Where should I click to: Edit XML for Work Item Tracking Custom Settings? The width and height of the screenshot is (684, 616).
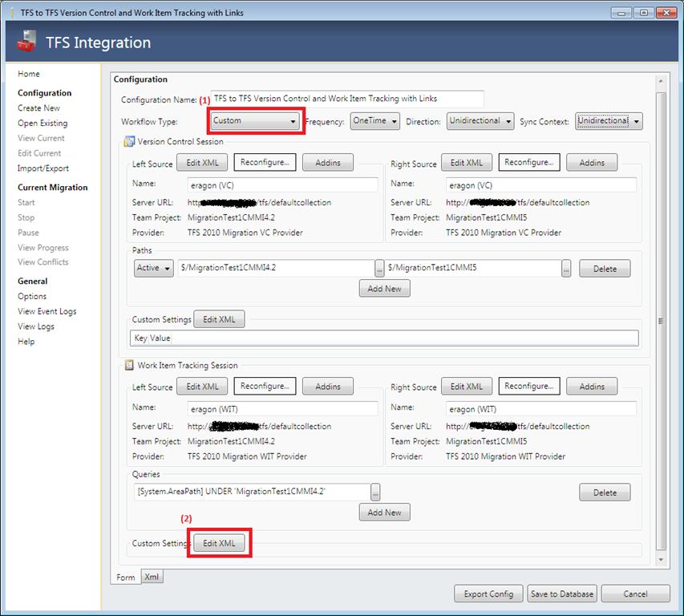[219, 543]
